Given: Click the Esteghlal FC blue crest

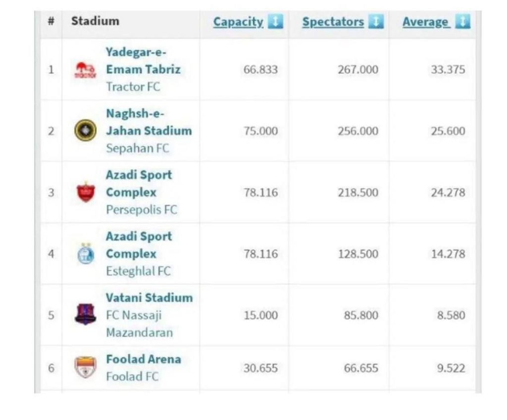Looking at the screenshot, I should tap(85, 254).
